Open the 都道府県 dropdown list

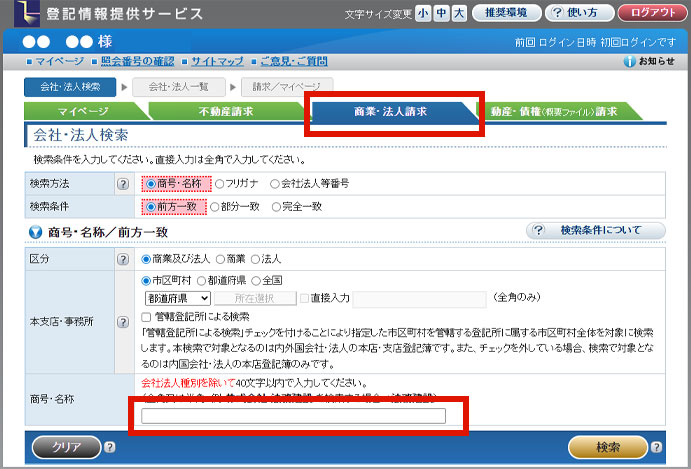[x=177, y=298]
